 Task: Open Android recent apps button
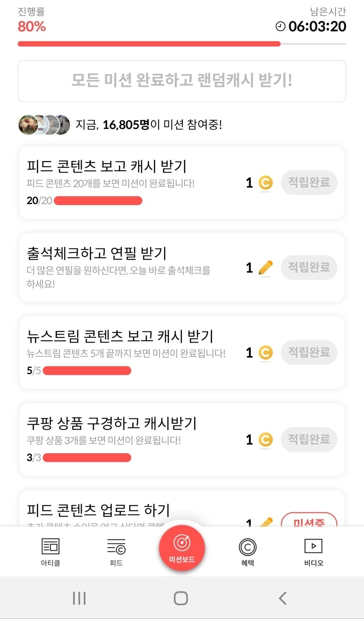pyautogui.click(x=79, y=598)
